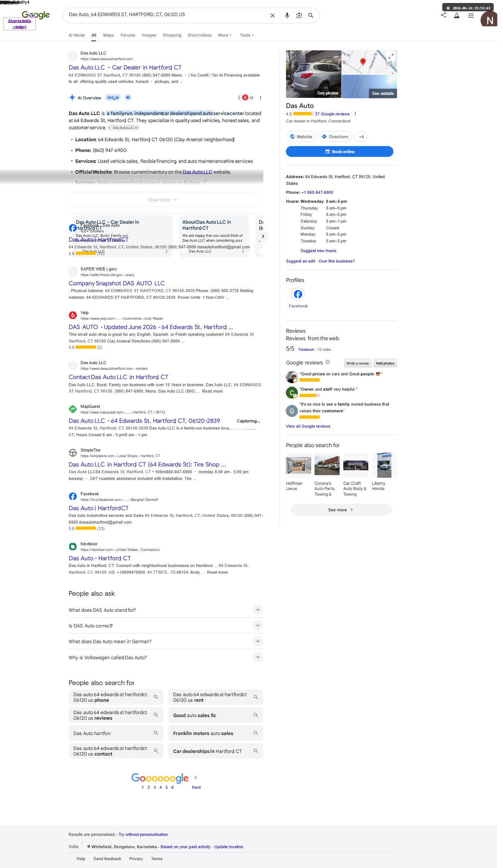Open See outside street view thumbnail

point(369,86)
